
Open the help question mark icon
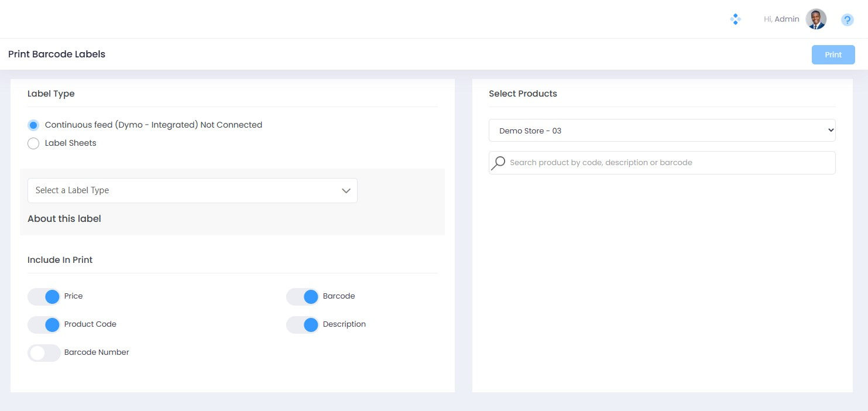[847, 20]
